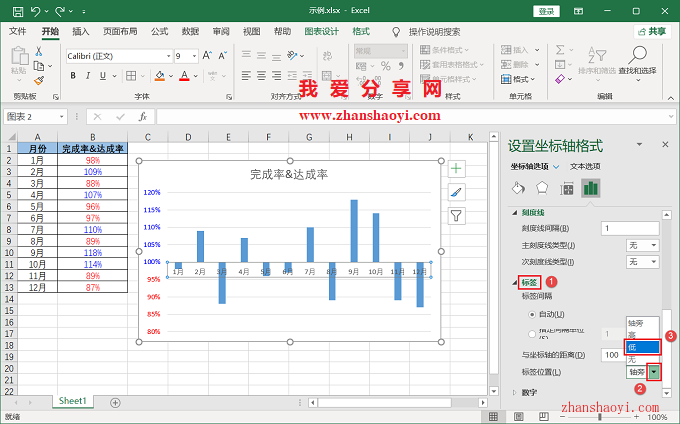Collapse the 刻度线 section
Viewport: 680px width, 424px height.
click(514, 212)
